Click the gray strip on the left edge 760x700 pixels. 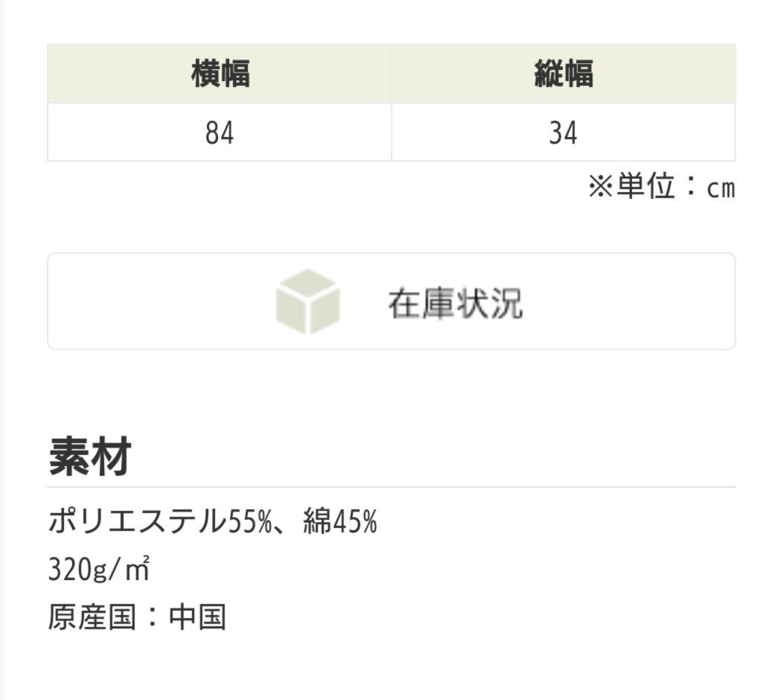click(x=2, y=350)
